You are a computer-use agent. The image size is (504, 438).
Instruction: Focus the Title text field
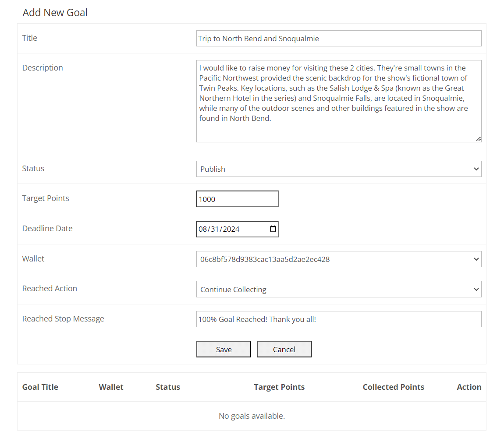(x=338, y=39)
